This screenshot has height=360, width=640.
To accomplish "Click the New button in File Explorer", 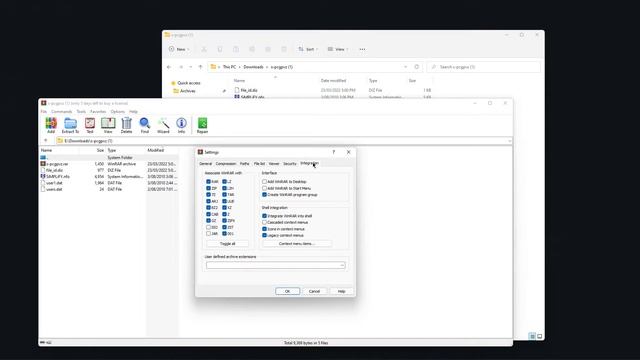I will click(179, 49).
